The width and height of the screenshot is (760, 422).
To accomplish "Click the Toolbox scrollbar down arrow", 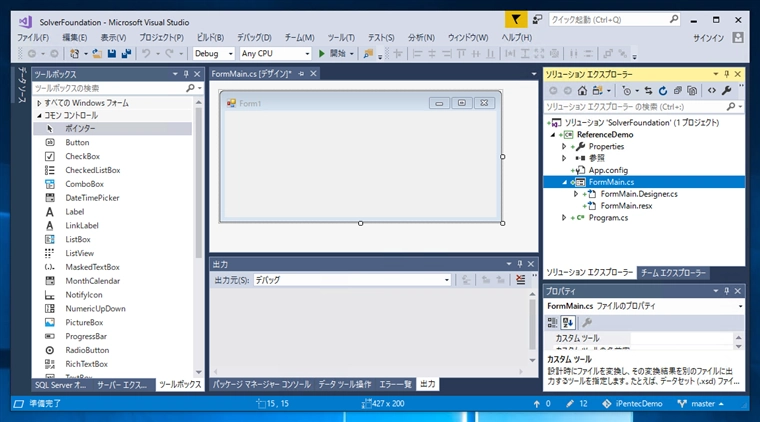I will tap(199, 372).
